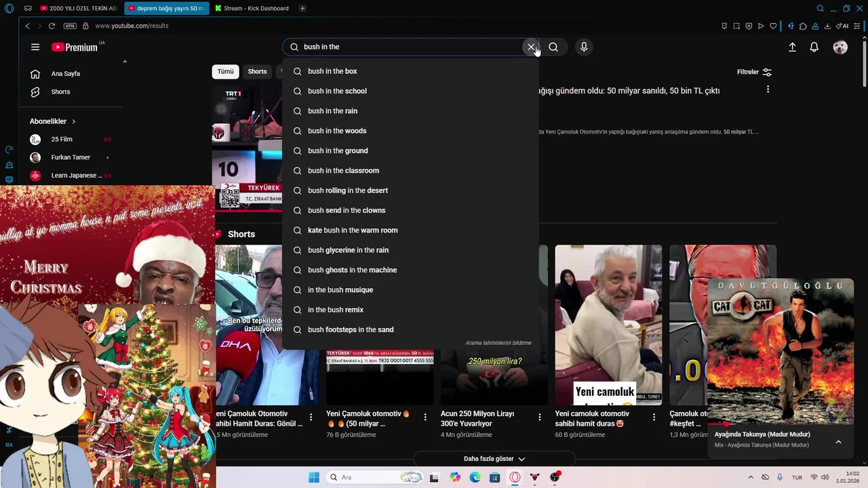Image resolution: width=868 pixels, height=488 pixels.
Task: Open browser downloads icon
Action: (827, 26)
